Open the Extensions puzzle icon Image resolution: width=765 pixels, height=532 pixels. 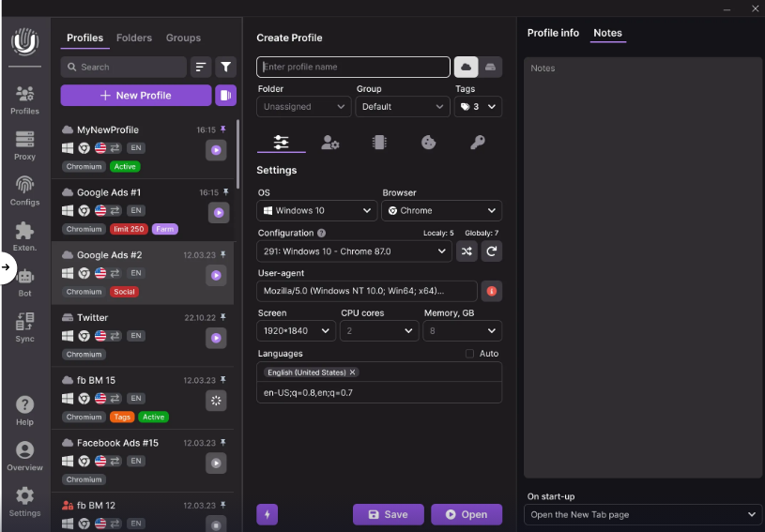24,236
